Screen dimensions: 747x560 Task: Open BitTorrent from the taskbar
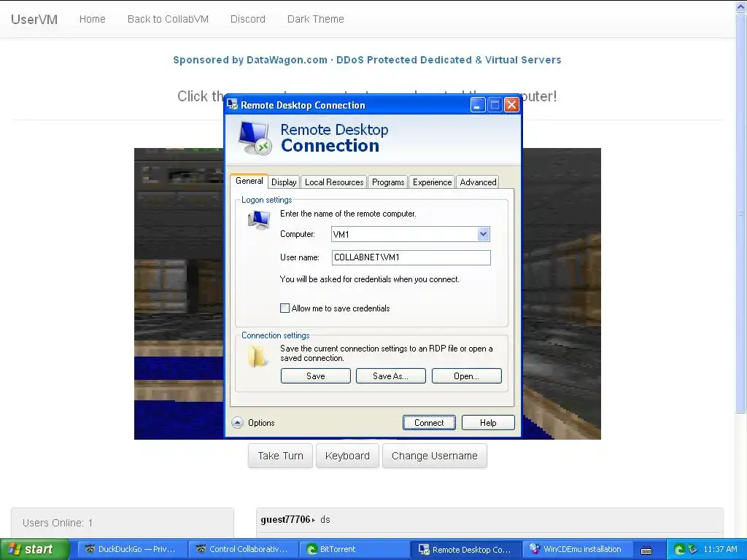(x=355, y=549)
